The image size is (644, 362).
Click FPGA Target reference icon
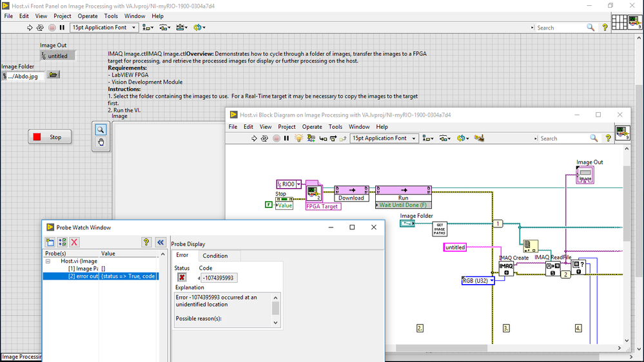(314, 193)
